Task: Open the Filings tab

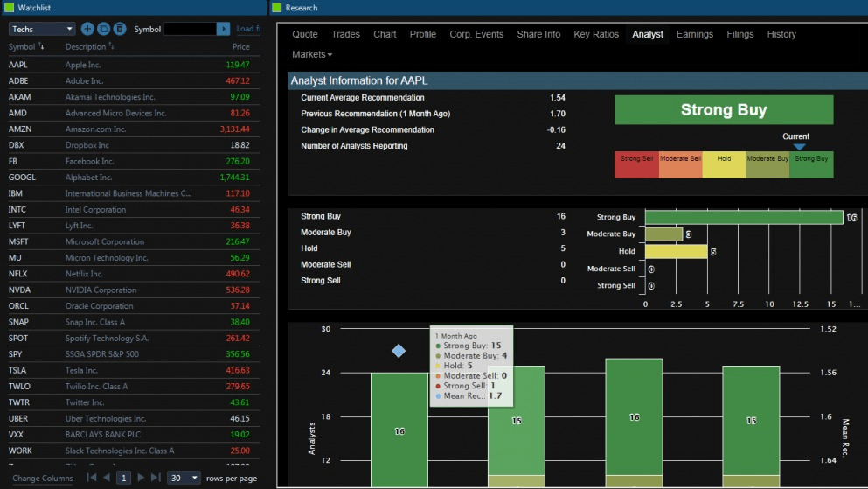Action: [x=740, y=34]
